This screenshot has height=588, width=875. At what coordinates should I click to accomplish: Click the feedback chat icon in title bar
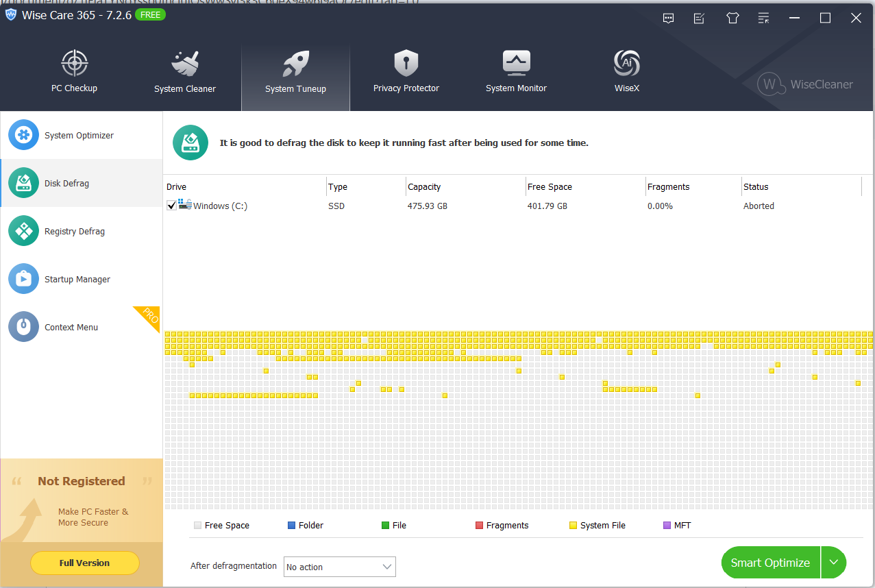click(x=669, y=19)
